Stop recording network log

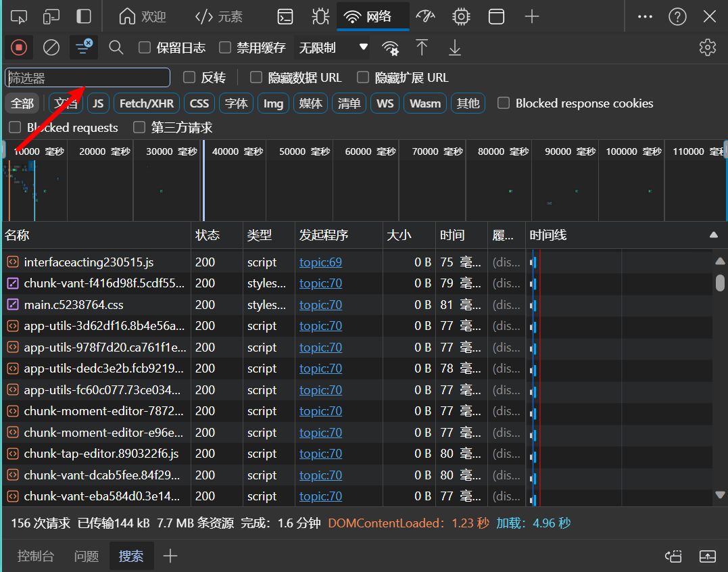click(x=19, y=47)
